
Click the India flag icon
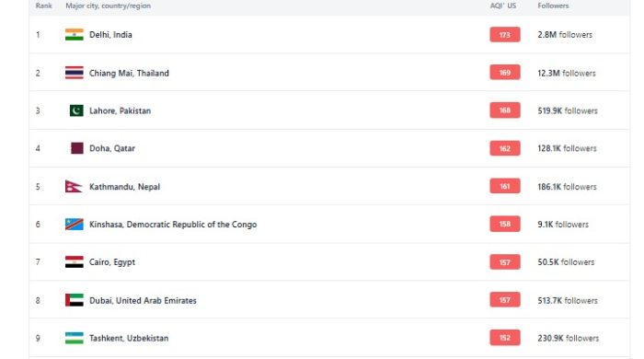point(74,34)
